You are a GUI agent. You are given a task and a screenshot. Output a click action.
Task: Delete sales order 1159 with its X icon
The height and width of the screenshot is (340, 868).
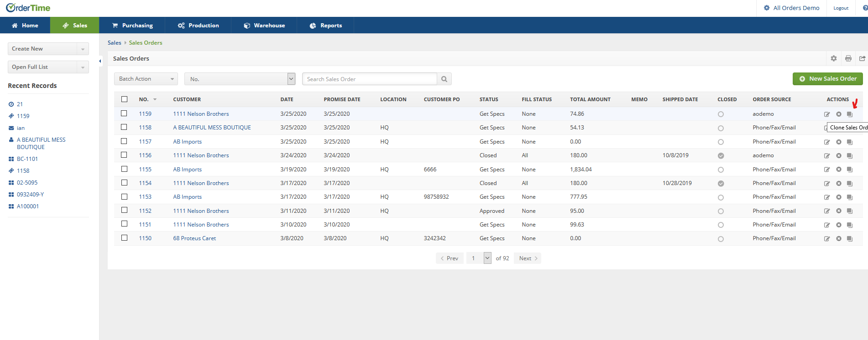pyautogui.click(x=839, y=114)
